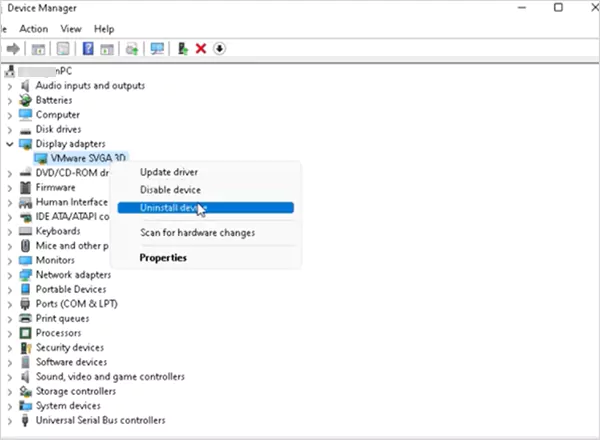Expand the System devices node
Image resolution: width=600 pixels, height=440 pixels.
click(10, 406)
